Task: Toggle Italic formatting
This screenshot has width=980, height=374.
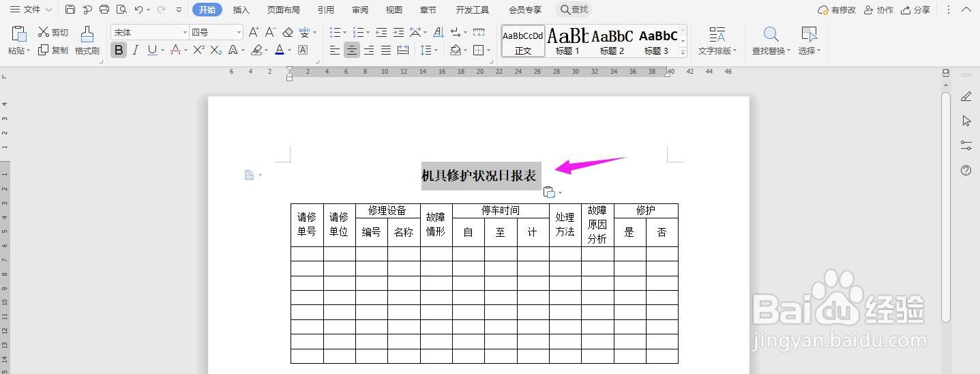Action: point(136,50)
